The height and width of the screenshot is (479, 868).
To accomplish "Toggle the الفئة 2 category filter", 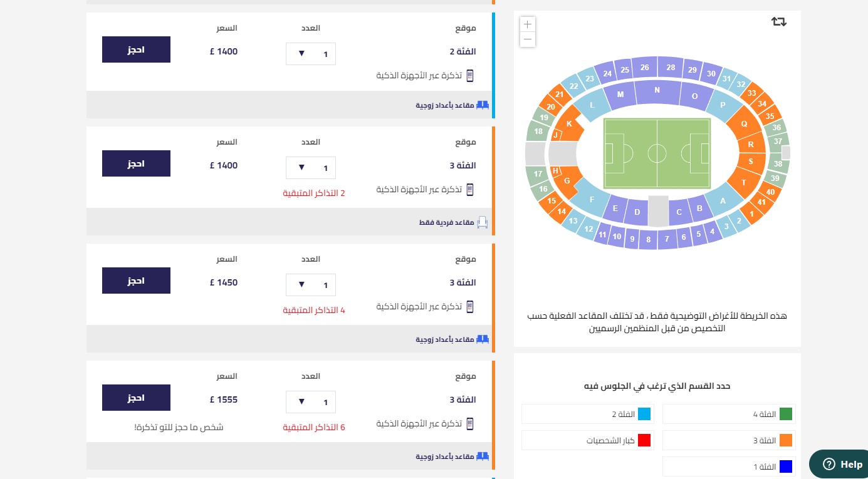I will [x=588, y=414].
